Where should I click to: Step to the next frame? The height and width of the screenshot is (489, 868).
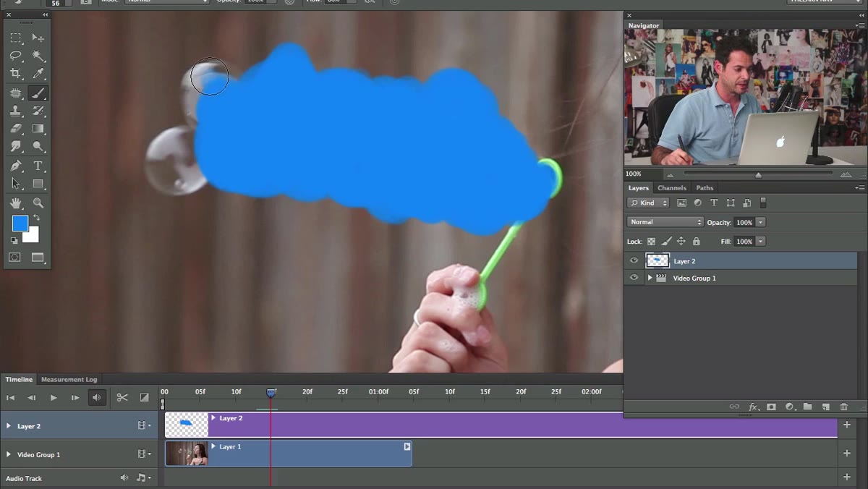click(x=75, y=397)
